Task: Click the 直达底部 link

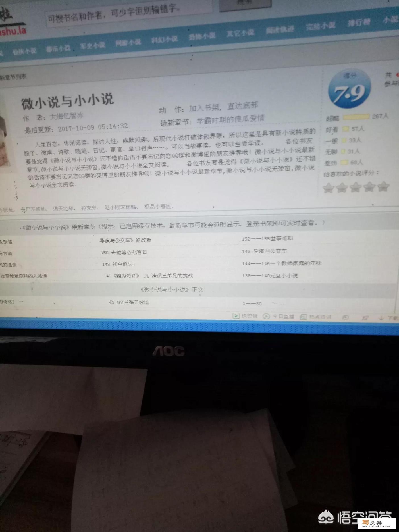Action: point(242,106)
